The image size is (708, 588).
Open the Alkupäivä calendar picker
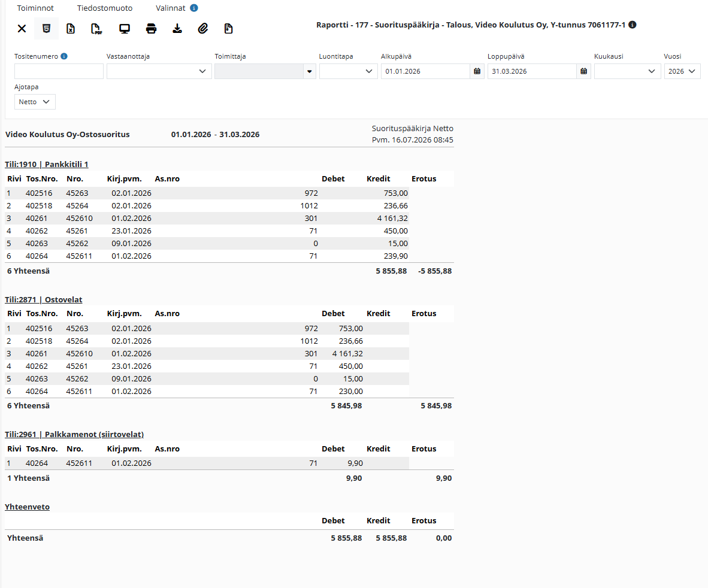(477, 71)
